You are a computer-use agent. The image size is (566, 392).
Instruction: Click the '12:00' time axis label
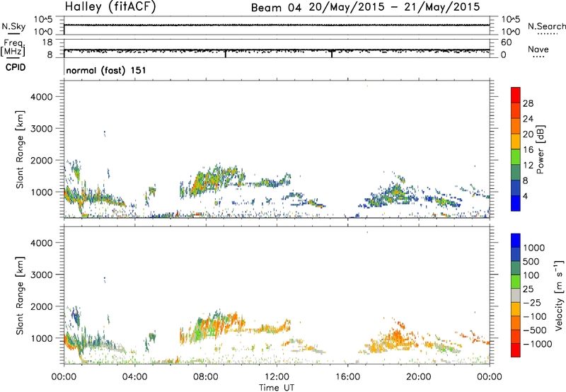click(277, 377)
